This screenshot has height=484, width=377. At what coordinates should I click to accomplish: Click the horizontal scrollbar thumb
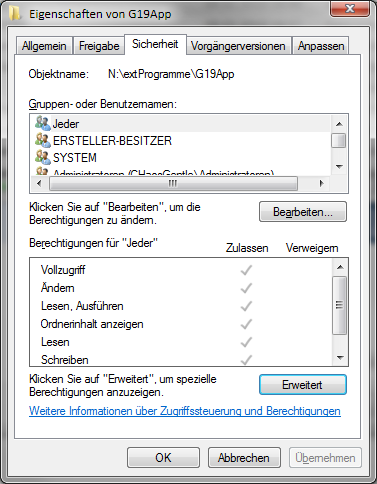(x=173, y=183)
